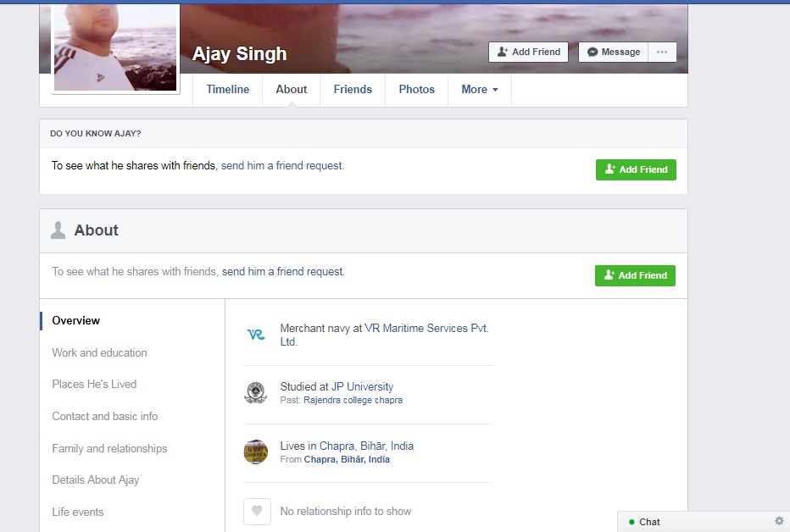Screen dimensions: 790x532
Task: Select the About tab
Action: click(292, 90)
